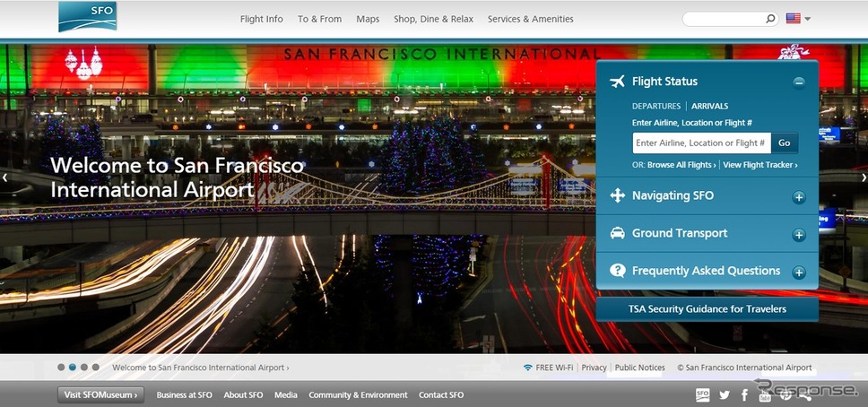
Task: Open the To & From menu
Action: [319, 19]
